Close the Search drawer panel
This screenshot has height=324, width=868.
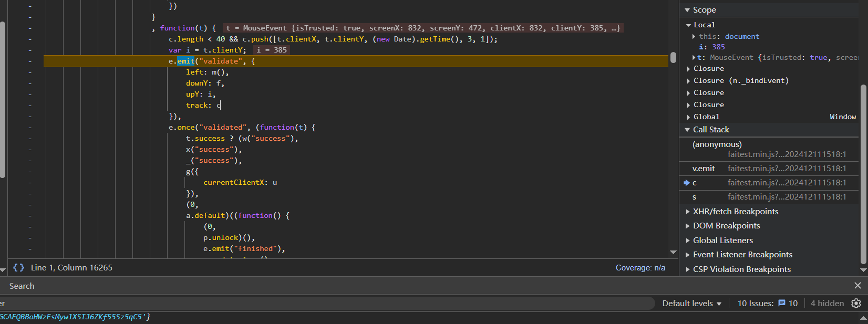pos(857,286)
